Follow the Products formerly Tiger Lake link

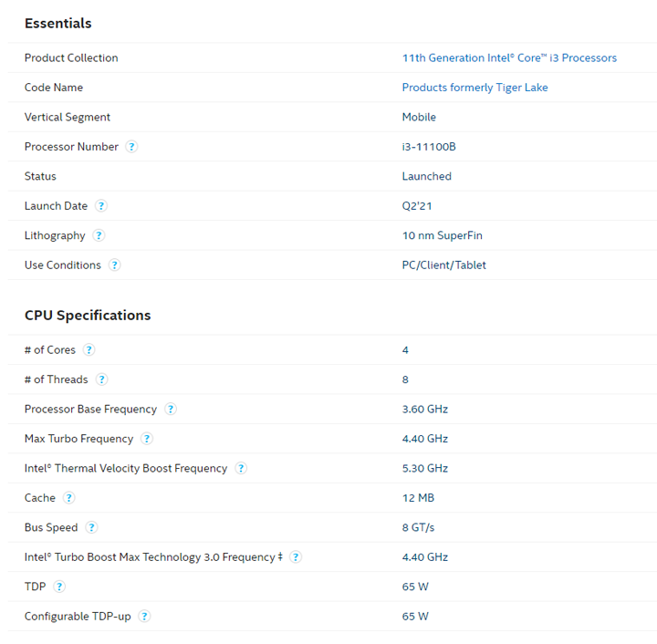click(x=474, y=88)
